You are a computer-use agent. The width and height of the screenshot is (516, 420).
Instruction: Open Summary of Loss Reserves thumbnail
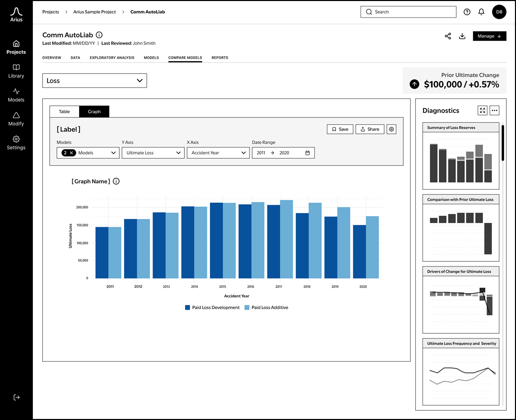tap(461, 156)
